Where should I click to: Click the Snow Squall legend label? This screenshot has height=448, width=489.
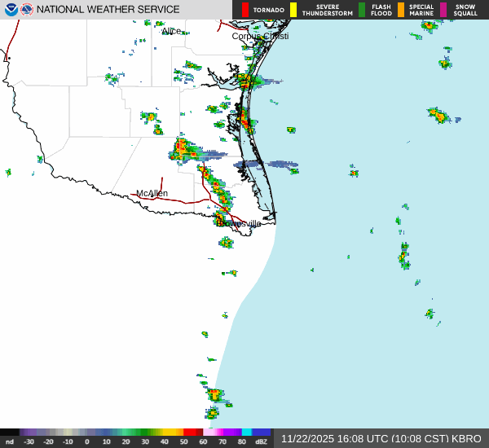point(465,10)
